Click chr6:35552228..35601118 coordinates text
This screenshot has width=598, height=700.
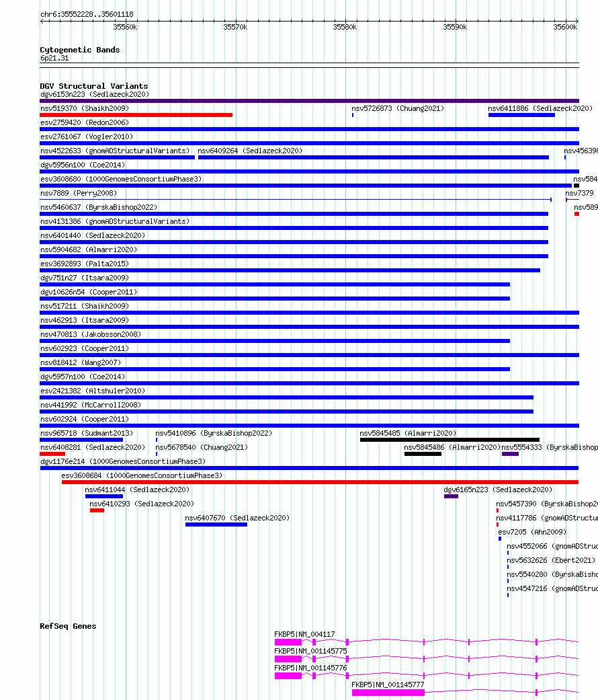click(87, 14)
